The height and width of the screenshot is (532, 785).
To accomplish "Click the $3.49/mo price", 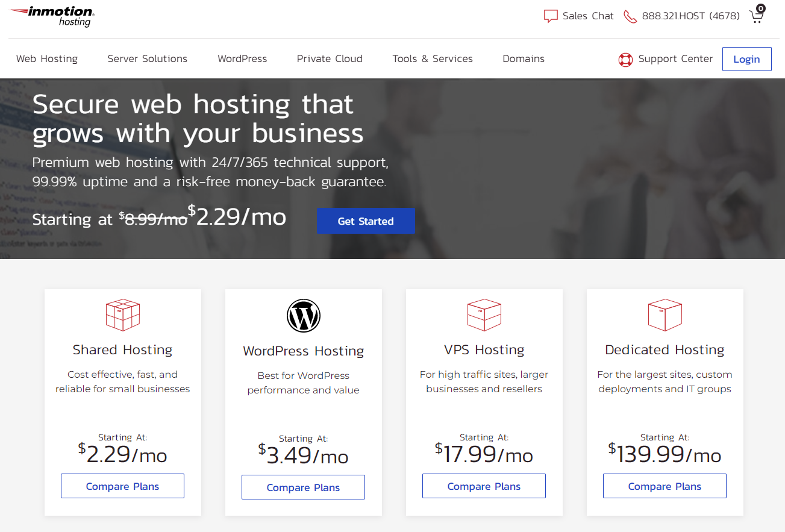I will pos(304,455).
